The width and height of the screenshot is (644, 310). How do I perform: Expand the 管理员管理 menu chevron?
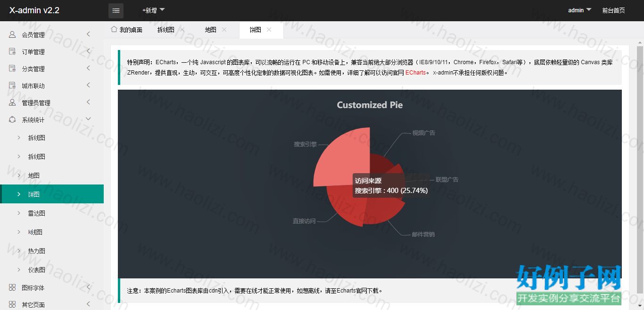click(88, 102)
